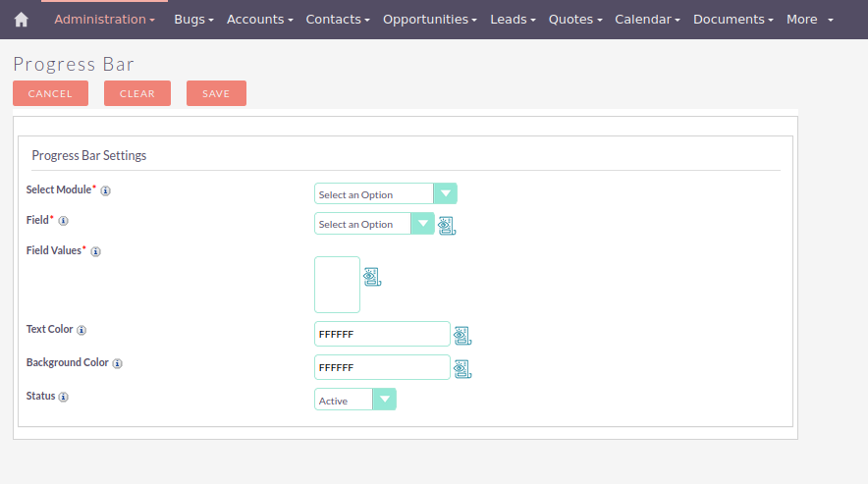Open the Select Module dropdown
This screenshot has height=484, width=868.
click(x=385, y=193)
